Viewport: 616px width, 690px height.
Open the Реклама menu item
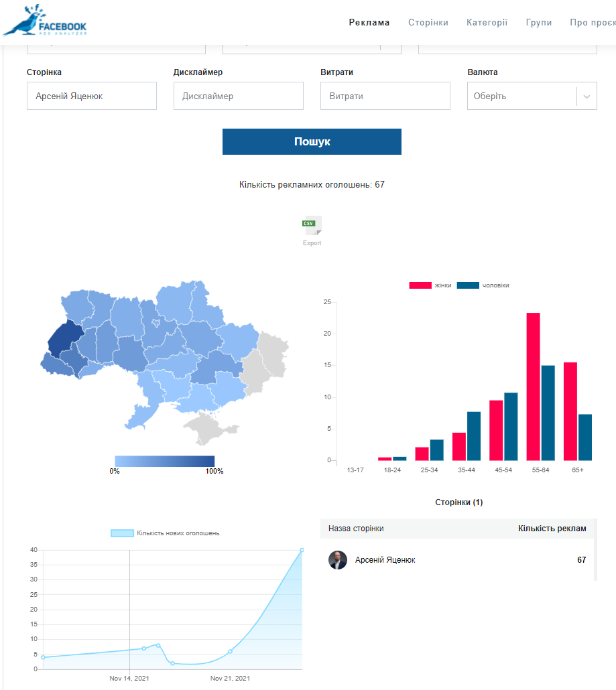pyautogui.click(x=369, y=22)
